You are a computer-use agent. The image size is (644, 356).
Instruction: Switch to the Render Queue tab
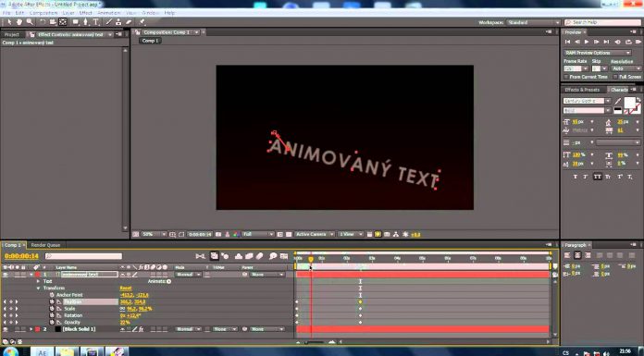click(x=45, y=245)
